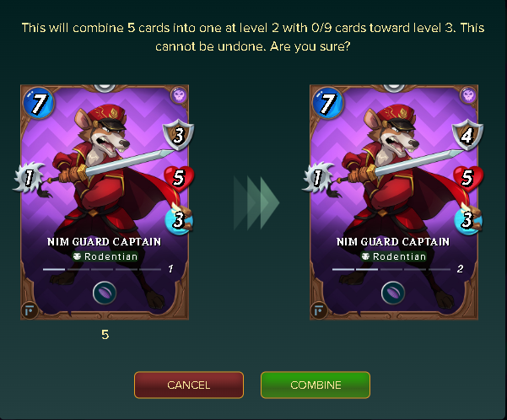Click the mana cost 7 icon on left card
This screenshot has height=420, width=507.
pos(39,103)
